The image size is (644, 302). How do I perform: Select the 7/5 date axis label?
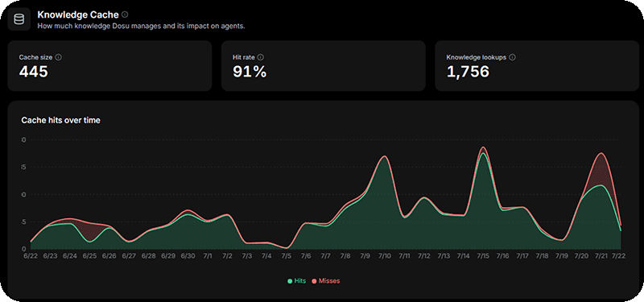(x=287, y=256)
